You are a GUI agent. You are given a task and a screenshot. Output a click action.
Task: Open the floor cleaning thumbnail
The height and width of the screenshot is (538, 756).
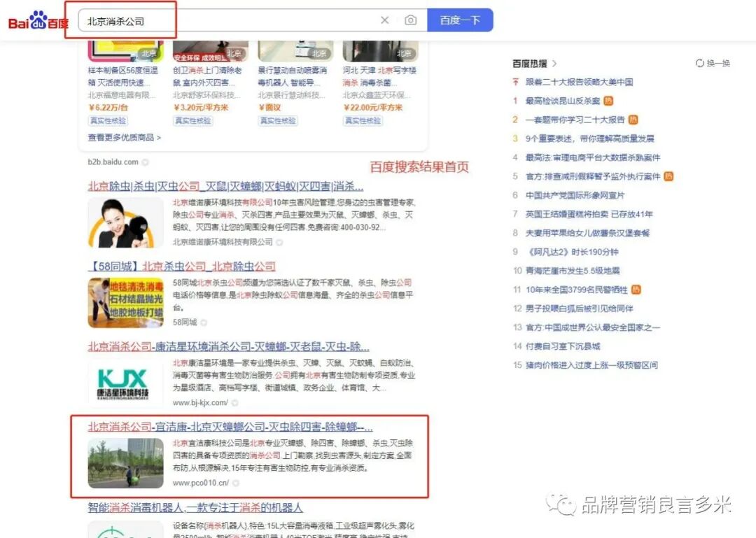tap(125, 303)
